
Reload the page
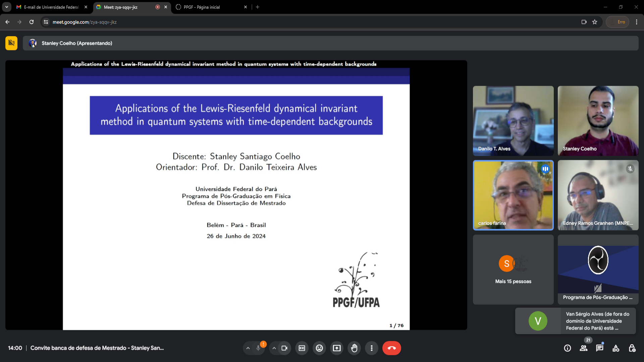click(x=32, y=22)
